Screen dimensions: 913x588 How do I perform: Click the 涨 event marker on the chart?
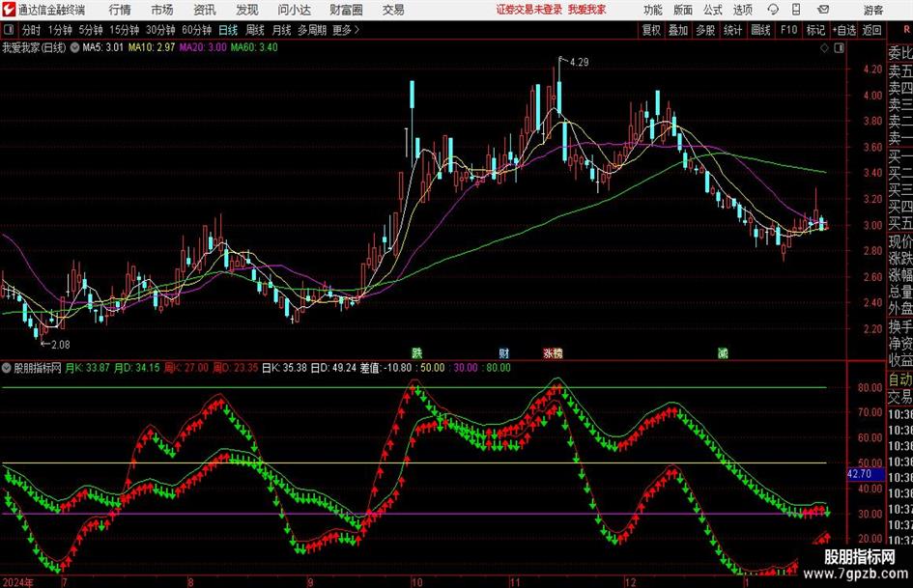click(549, 352)
